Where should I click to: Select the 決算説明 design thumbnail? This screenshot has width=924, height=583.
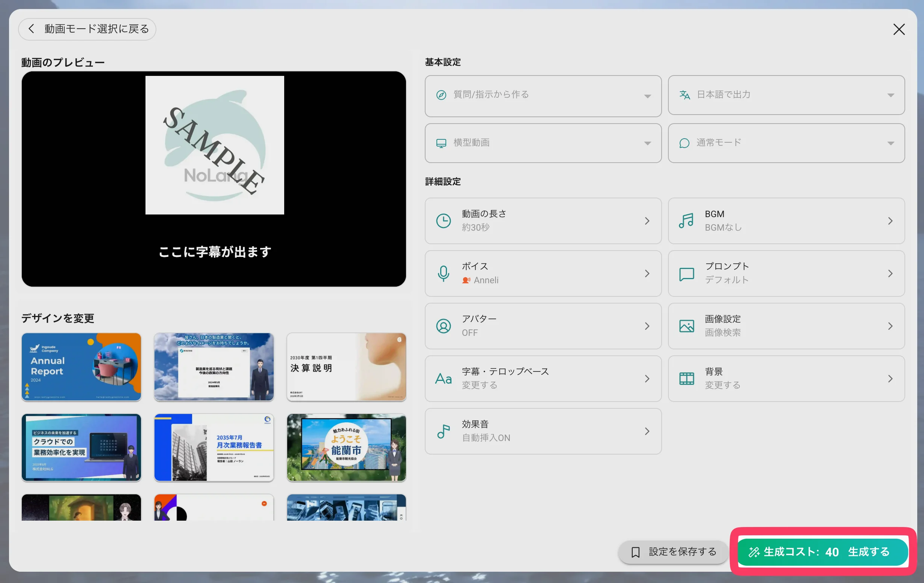346,367
